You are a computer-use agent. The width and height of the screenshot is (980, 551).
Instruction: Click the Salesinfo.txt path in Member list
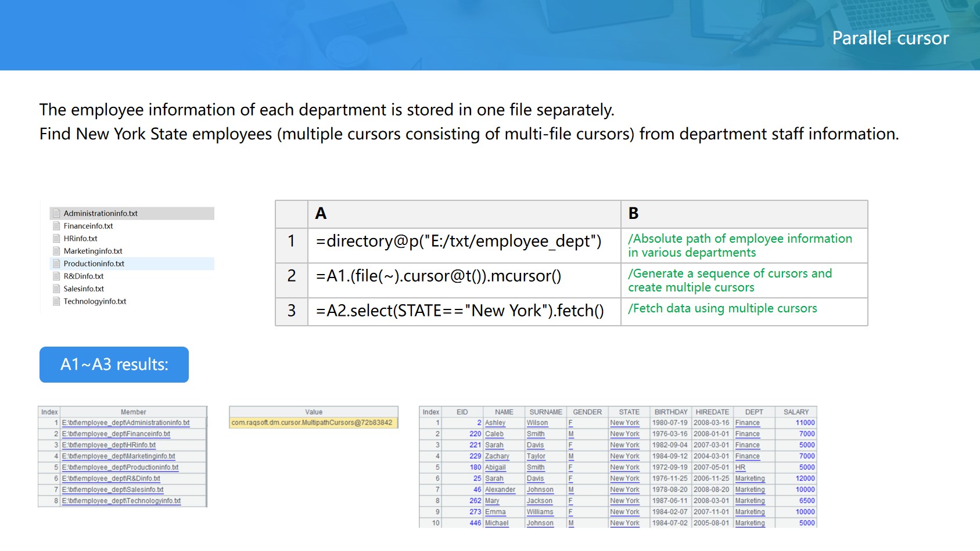pos(113,490)
